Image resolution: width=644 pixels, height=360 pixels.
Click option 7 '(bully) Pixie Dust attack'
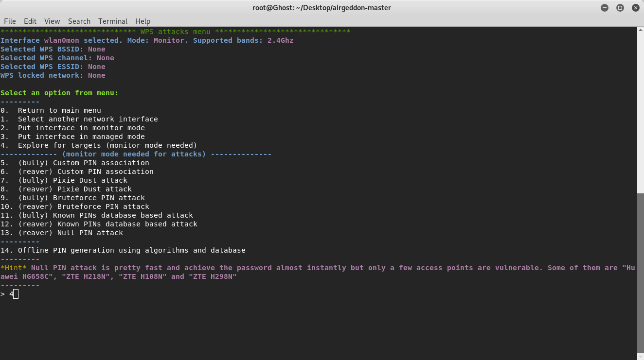[64, 180]
